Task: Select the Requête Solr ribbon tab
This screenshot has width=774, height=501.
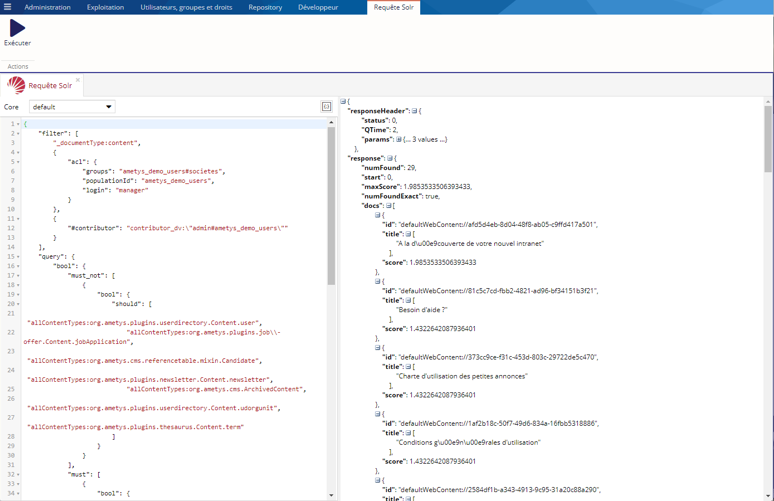Action: click(x=393, y=7)
